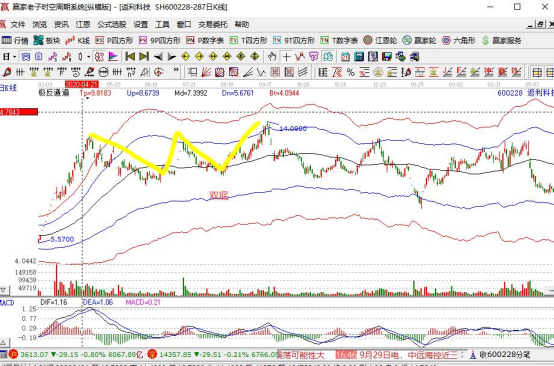Open the 六角形 hexagon tool
554x366 pixels.
tap(459, 41)
